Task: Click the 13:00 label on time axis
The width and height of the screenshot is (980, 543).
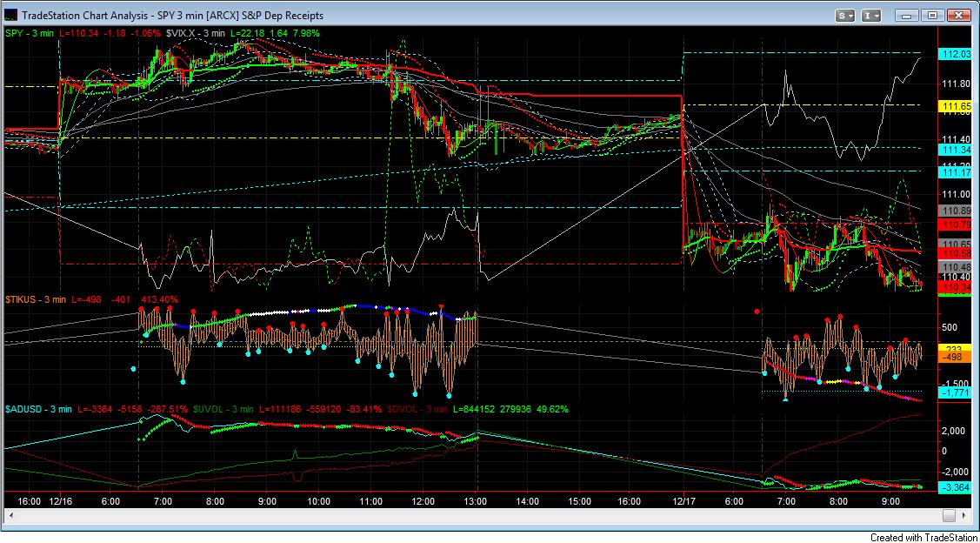Action: click(x=475, y=501)
